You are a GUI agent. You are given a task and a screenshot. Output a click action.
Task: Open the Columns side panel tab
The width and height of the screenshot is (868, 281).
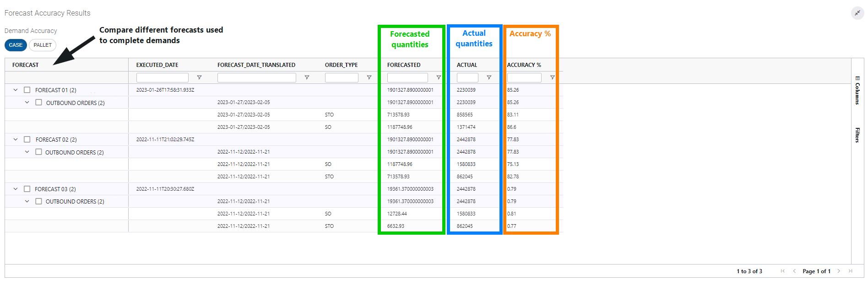click(x=857, y=90)
